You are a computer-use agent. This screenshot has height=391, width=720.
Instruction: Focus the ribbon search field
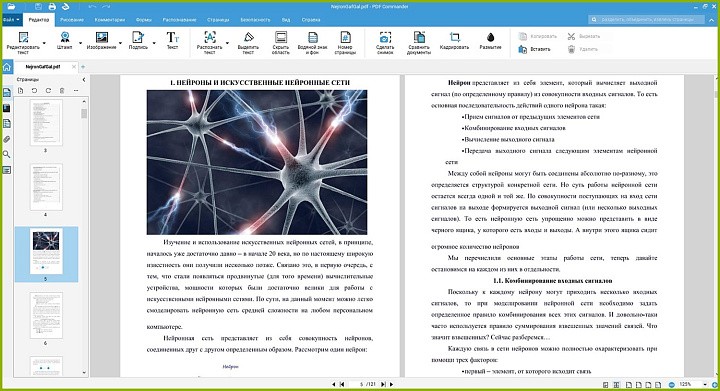(x=647, y=20)
